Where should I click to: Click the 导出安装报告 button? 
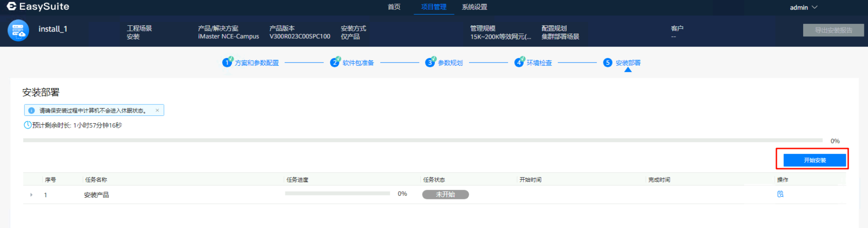click(833, 30)
